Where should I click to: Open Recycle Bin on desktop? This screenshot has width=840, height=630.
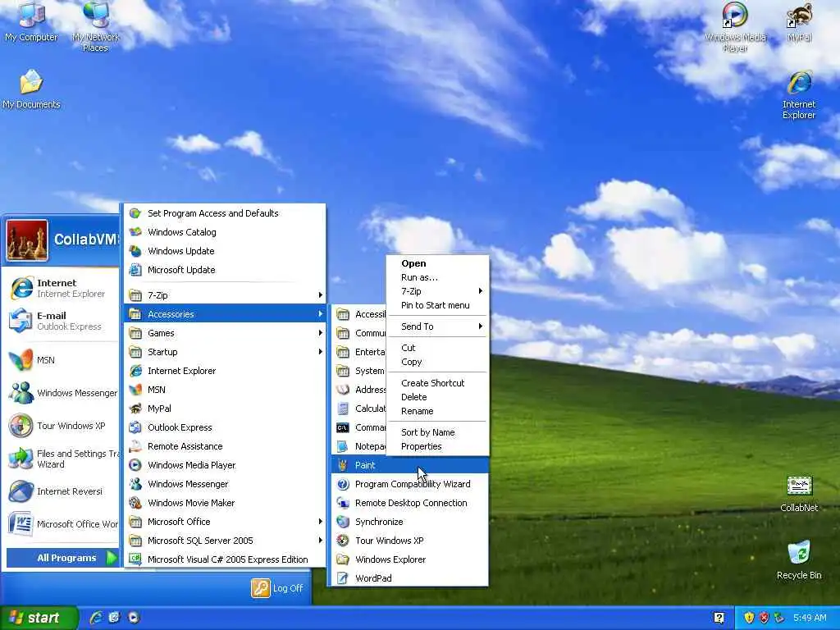tap(799, 559)
